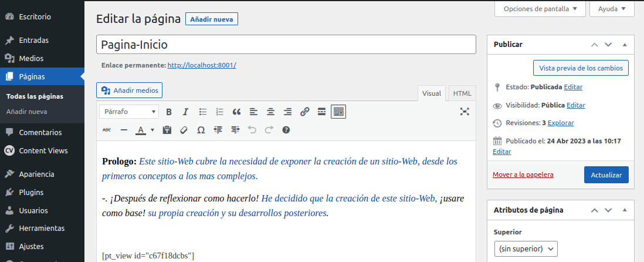Open the Superior parent page dropdown
This screenshot has height=262, width=644.
tap(526, 249)
